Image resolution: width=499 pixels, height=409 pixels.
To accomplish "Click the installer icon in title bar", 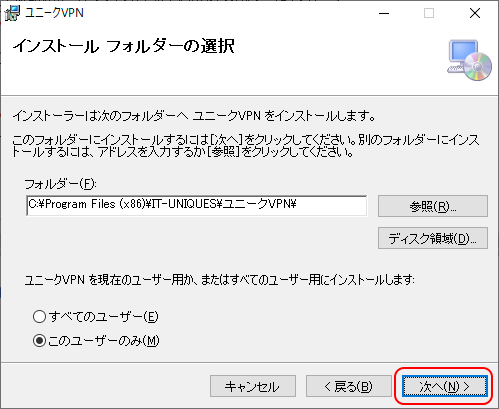I will tap(12, 13).
